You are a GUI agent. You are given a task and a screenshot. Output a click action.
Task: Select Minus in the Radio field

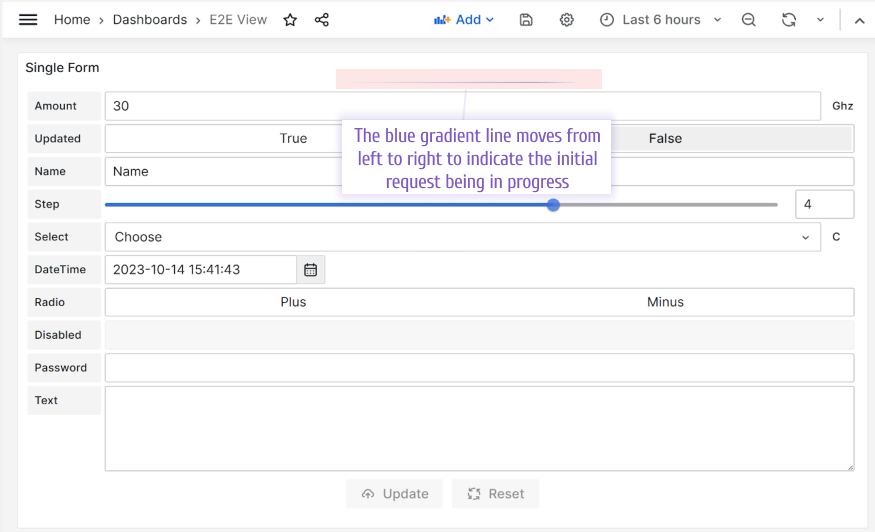tap(665, 302)
